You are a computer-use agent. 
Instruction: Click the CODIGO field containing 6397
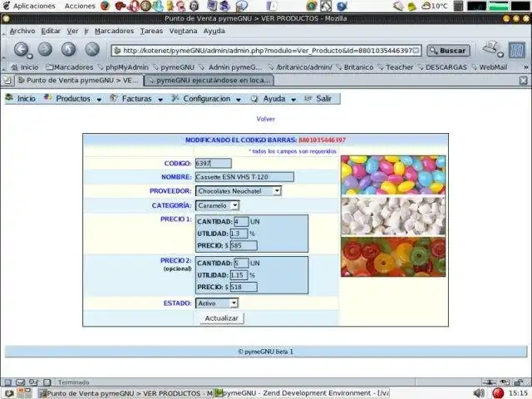click(x=214, y=163)
